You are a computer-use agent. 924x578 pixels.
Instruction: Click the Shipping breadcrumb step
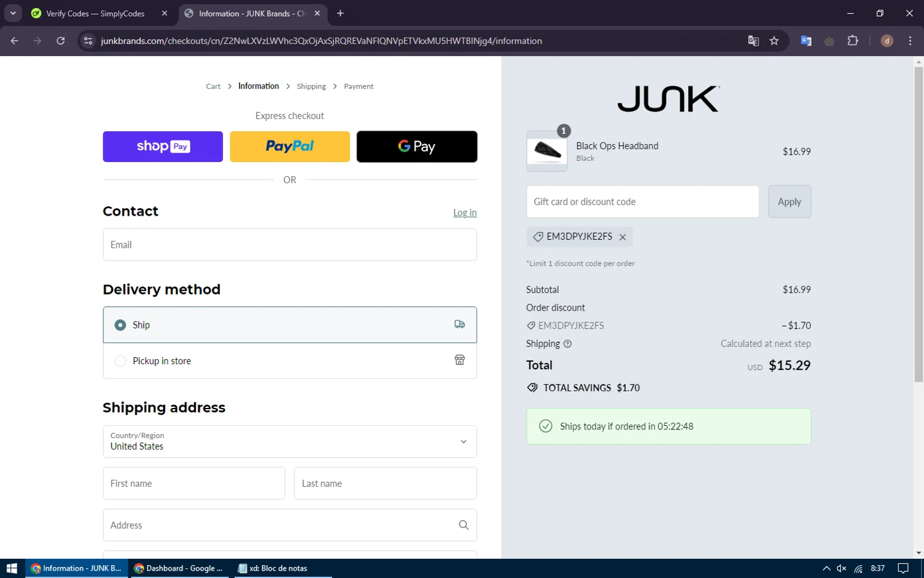coord(311,86)
